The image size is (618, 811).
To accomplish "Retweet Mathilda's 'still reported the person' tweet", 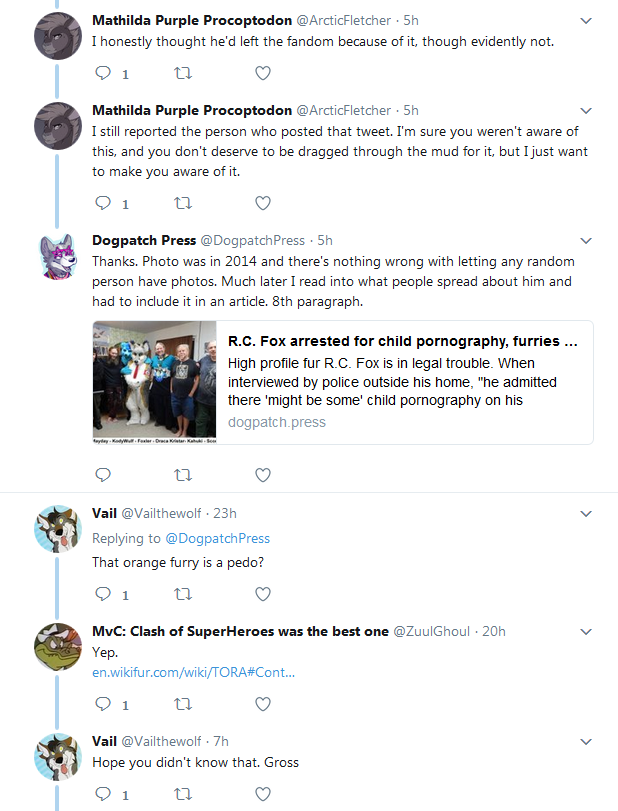I will point(183,203).
